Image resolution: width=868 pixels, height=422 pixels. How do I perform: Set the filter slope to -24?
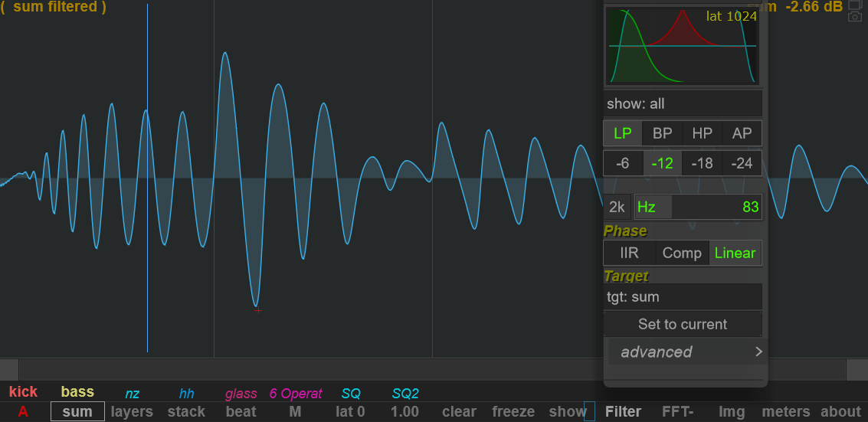[x=742, y=163]
